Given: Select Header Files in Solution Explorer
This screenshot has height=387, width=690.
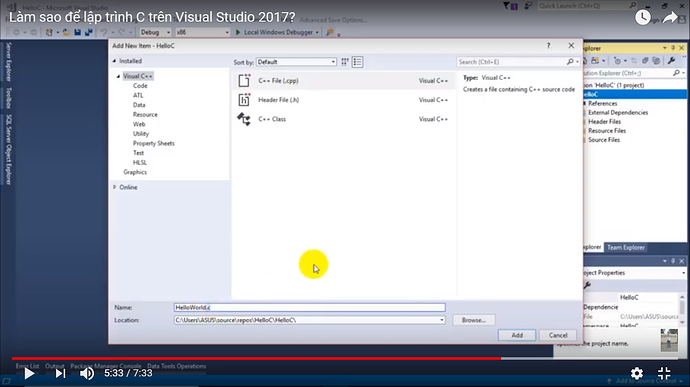Looking at the screenshot, I should click(604, 122).
